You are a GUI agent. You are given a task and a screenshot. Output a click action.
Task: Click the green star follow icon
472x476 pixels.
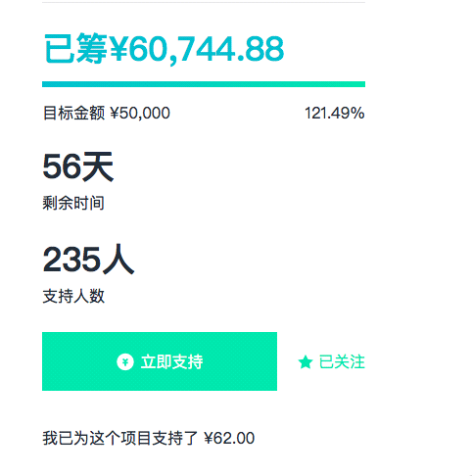(306, 362)
